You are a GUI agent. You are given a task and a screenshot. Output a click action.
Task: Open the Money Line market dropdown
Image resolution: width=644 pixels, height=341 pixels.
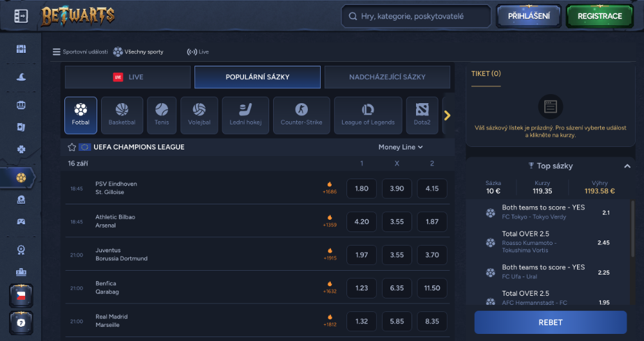coord(400,147)
